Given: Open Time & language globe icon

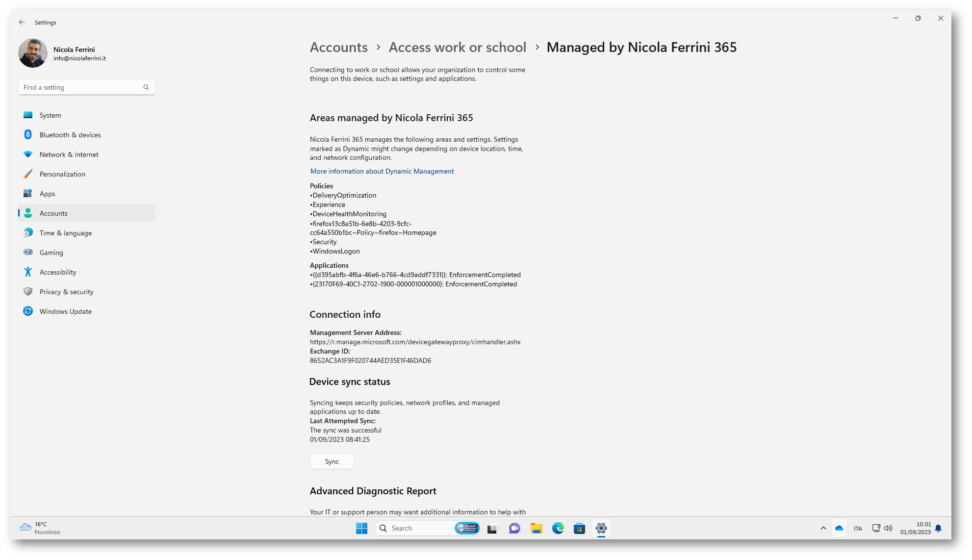Looking at the screenshot, I should (x=28, y=233).
